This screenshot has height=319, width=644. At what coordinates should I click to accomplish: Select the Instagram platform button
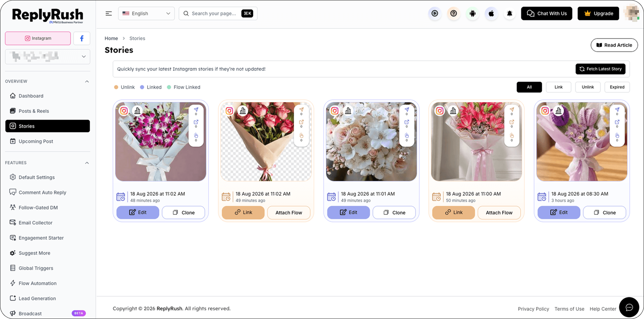point(38,38)
